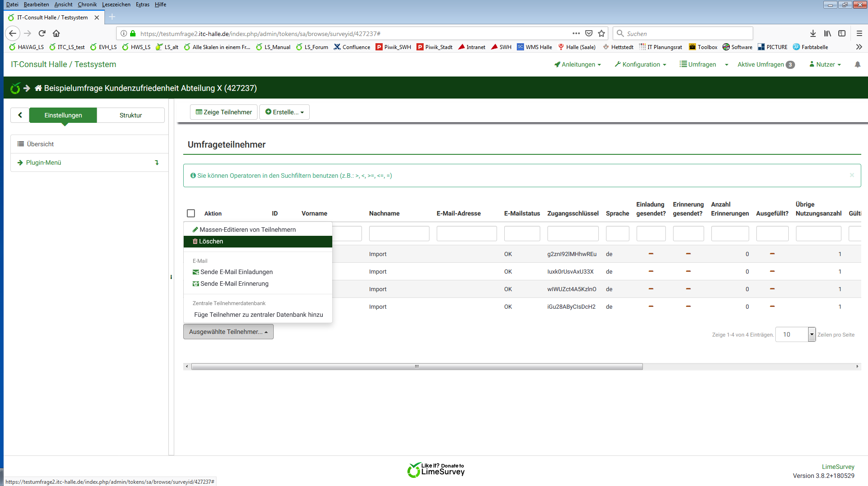Click the LimeSurvey logo in green bar

tap(15, 88)
